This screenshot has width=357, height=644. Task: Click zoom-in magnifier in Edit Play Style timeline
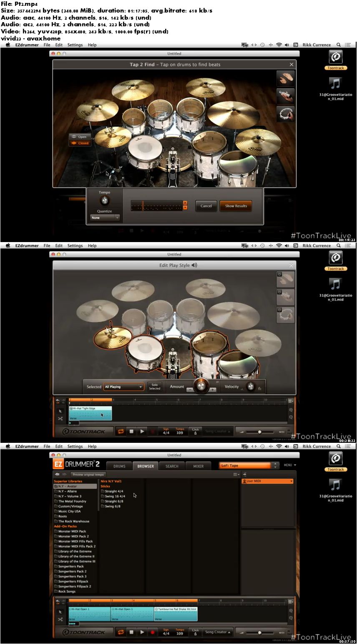(x=291, y=410)
